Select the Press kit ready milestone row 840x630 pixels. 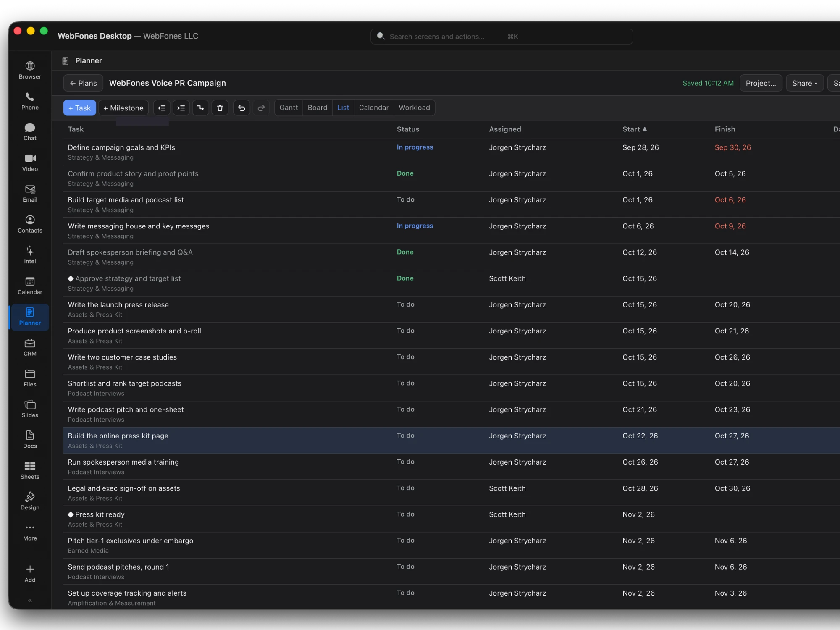click(451, 519)
